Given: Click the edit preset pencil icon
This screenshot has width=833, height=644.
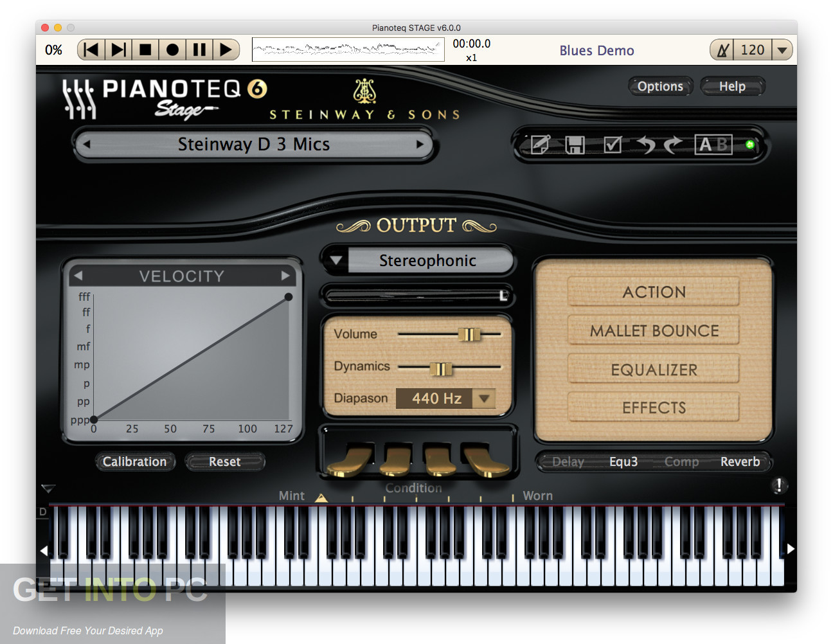Looking at the screenshot, I should click(x=540, y=144).
